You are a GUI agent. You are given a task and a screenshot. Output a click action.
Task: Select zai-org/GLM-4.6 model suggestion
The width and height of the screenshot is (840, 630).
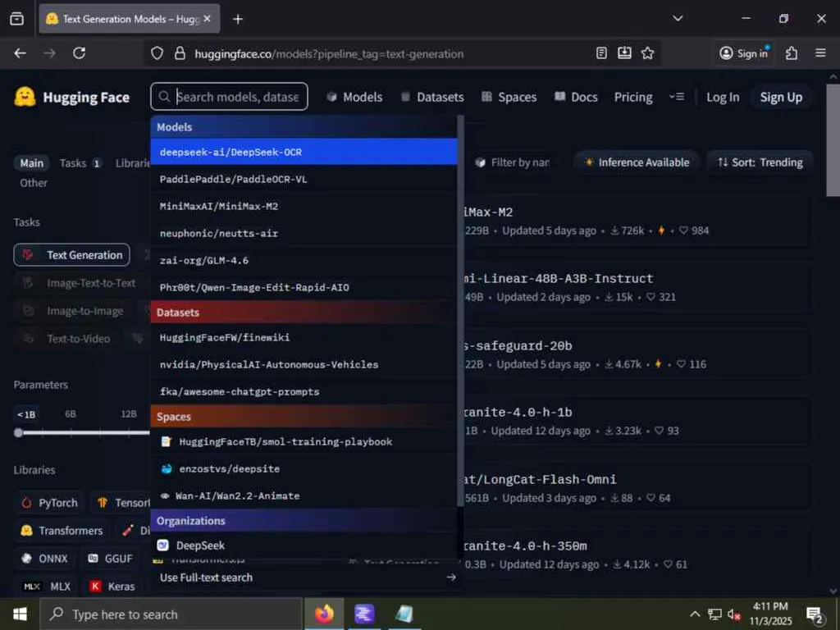tap(304, 260)
